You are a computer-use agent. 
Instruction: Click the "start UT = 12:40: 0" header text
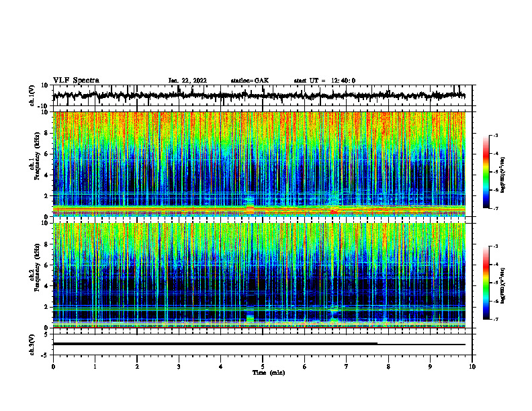(324, 81)
